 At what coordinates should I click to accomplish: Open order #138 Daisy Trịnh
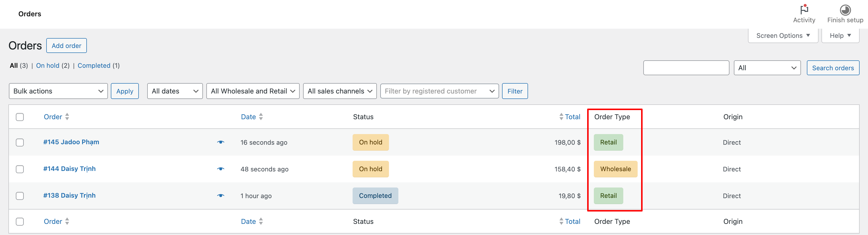click(x=70, y=196)
